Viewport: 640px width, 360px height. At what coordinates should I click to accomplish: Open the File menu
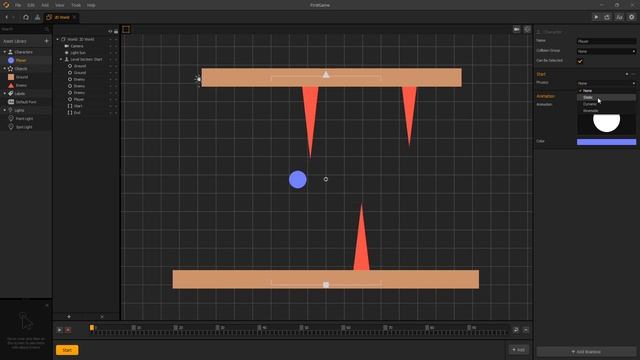(18, 5)
